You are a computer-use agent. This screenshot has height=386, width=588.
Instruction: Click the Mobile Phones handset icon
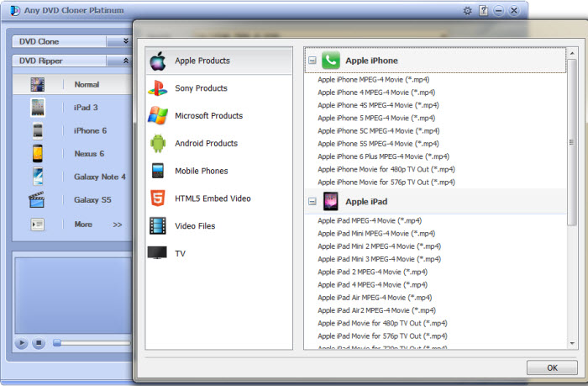pyautogui.click(x=158, y=171)
